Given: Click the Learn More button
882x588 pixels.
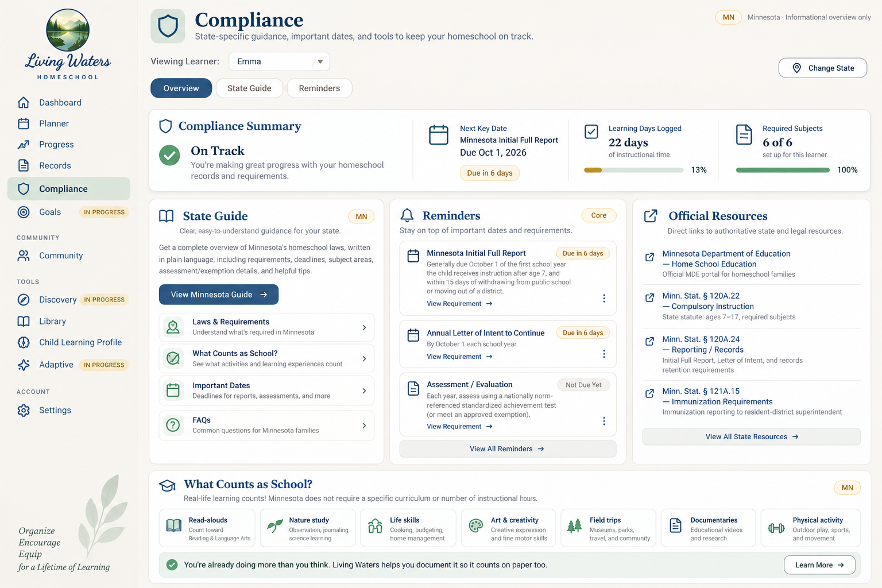Looking at the screenshot, I should 819,565.
